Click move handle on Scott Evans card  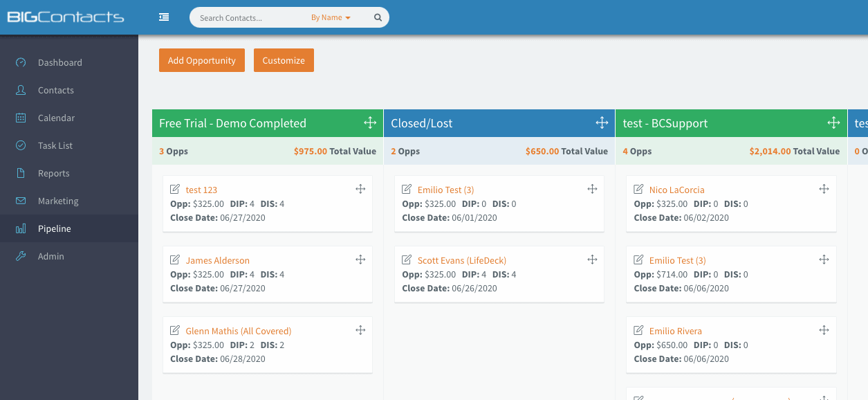point(592,260)
